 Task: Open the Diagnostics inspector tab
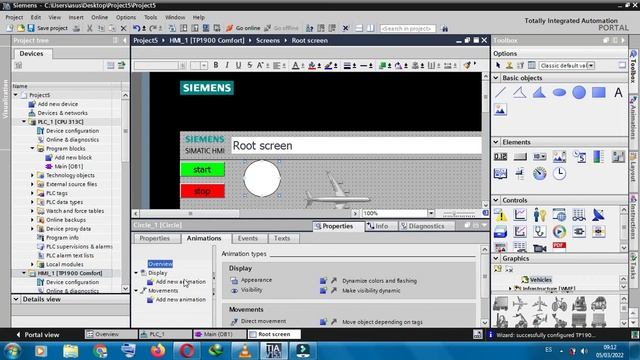[x=423, y=226]
